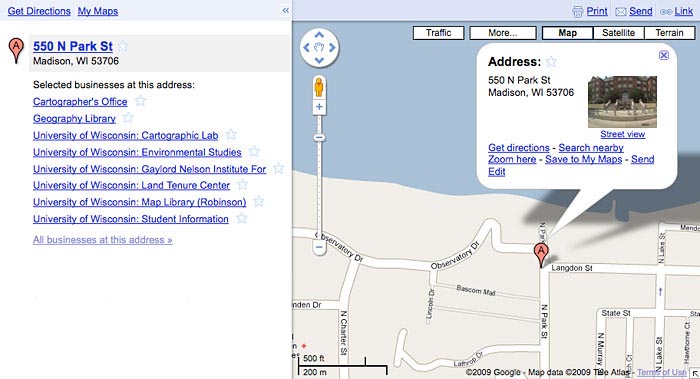This screenshot has width=700, height=379.
Task: Open the 550 N Park St title link
Action: [x=73, y=46]
